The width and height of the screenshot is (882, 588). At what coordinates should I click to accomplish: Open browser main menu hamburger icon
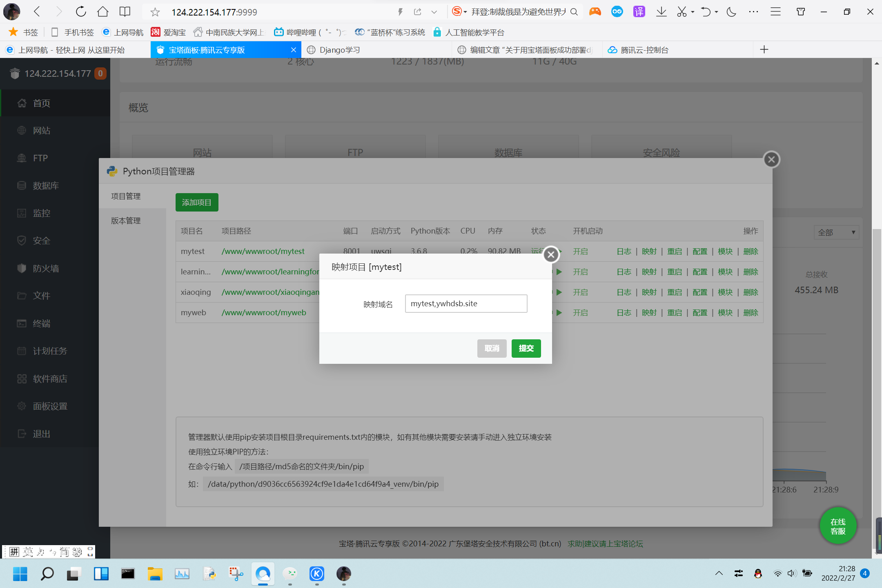775,12
